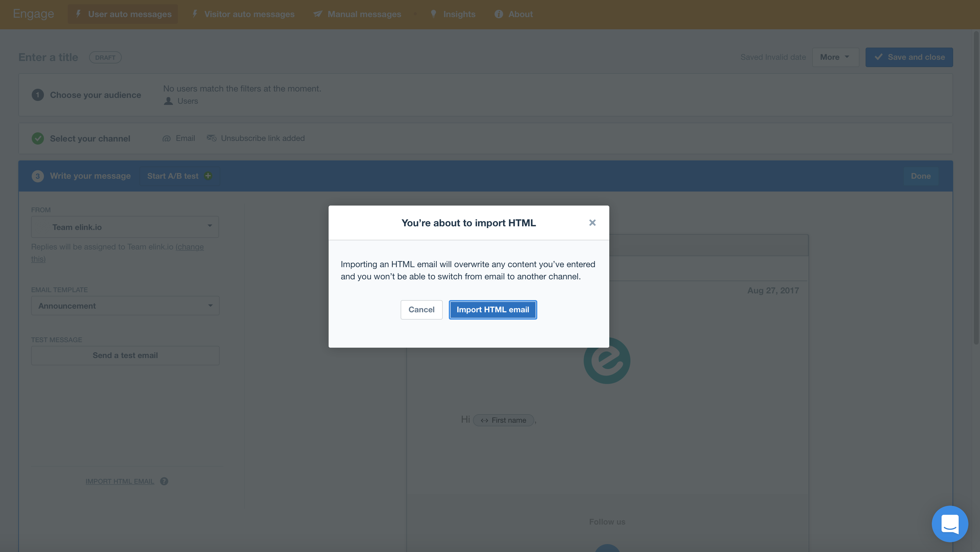Image resolution: width=980 pixels, height=552 pixels.
Task: Click info icon of About
Action: coord(499,14)
